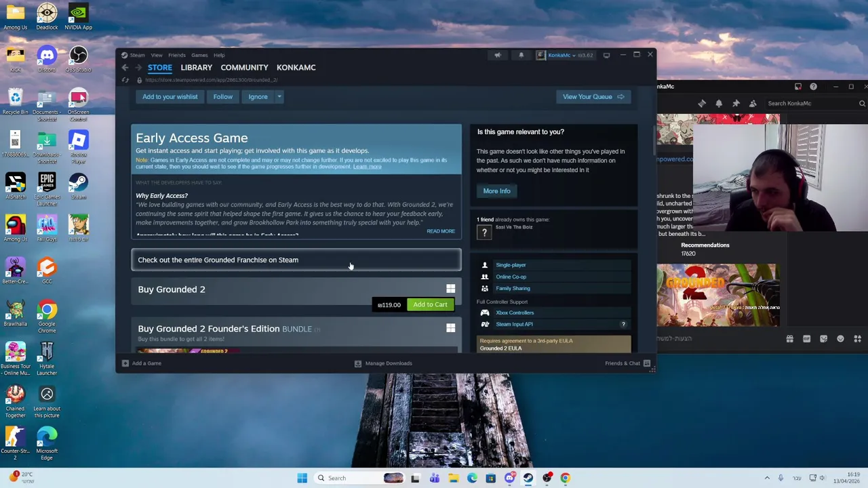Open Fall Guys desktop shortcut
The width and height of the screenshot is (868, 488).
click(x=47, y=228)
